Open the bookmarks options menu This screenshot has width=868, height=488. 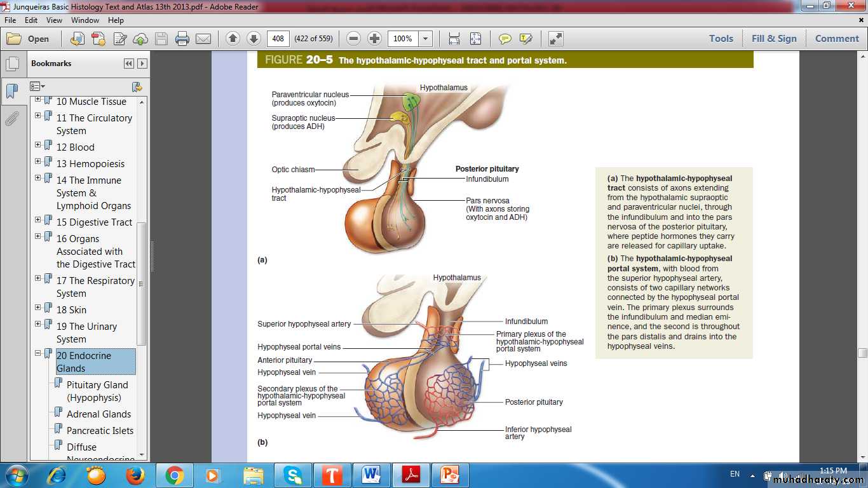click(37, 86)
